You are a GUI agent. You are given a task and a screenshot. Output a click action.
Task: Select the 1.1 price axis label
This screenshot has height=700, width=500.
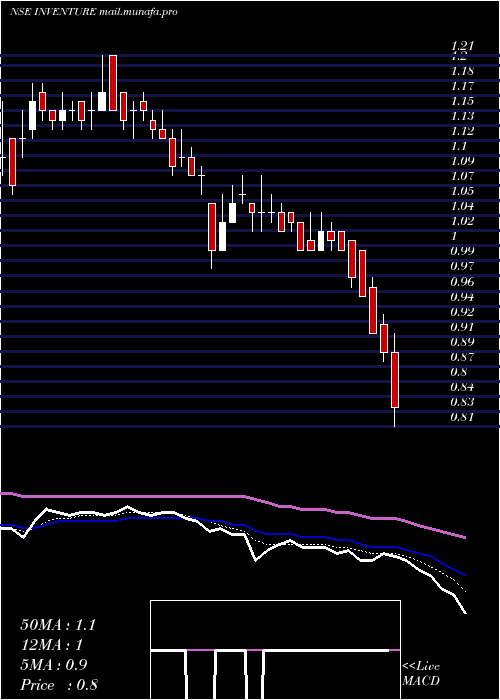click(458, 146)
